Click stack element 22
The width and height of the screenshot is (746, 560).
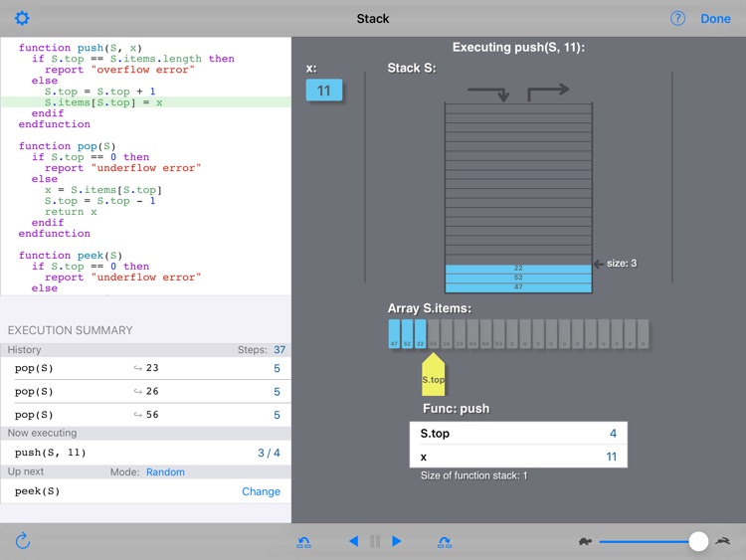coord(518,269)
